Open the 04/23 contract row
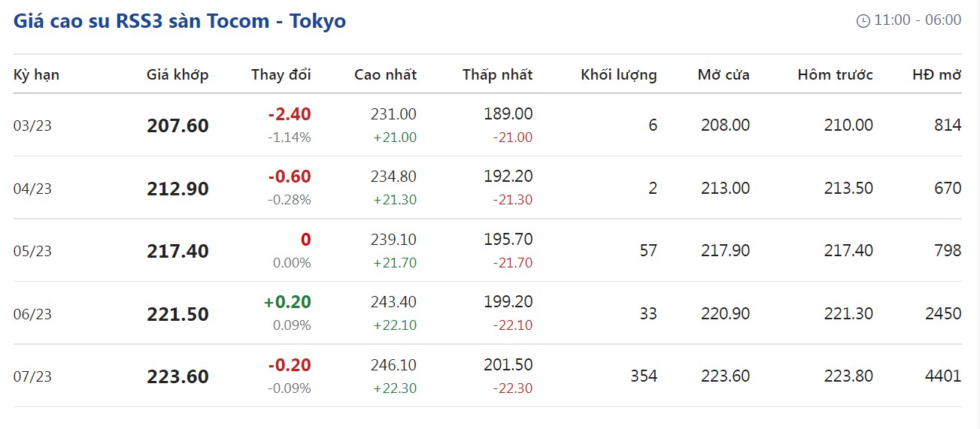The height and width of the screenshot is (429, 980). pos(32,189)
